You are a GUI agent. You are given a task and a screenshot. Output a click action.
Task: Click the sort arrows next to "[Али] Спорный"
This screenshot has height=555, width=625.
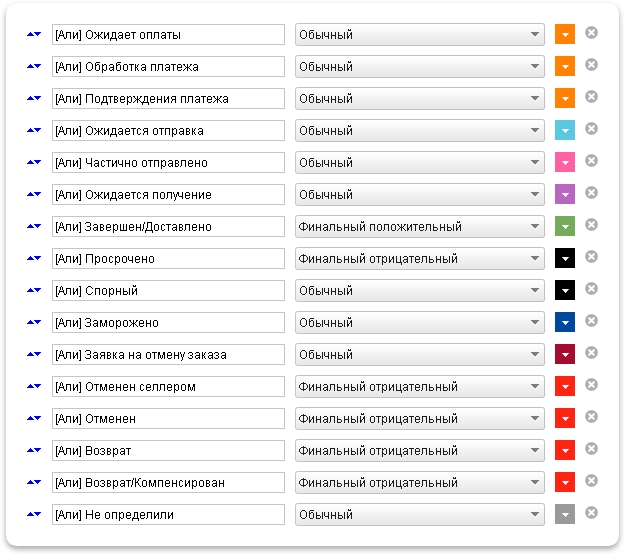34,290
